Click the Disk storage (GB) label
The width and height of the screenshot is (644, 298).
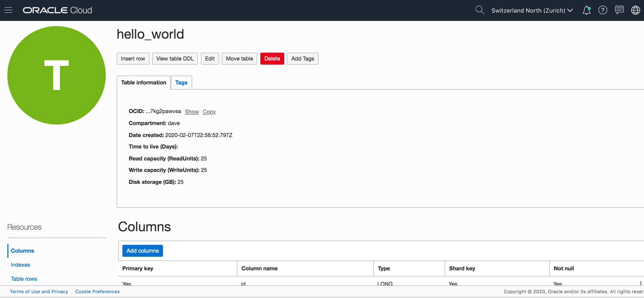click(152, 182)
